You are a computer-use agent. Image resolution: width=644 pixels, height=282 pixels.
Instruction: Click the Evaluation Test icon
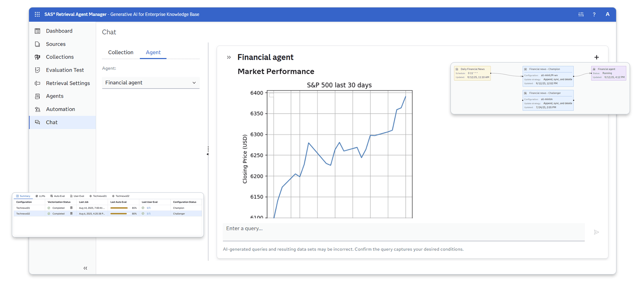(38, 70)
